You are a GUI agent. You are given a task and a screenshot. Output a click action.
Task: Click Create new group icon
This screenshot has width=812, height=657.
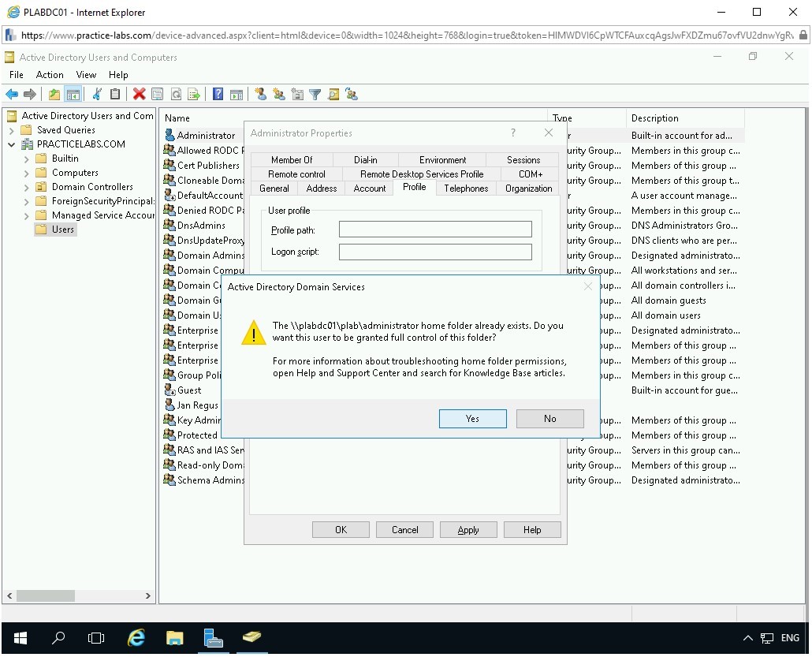click(x=279, y=95)
